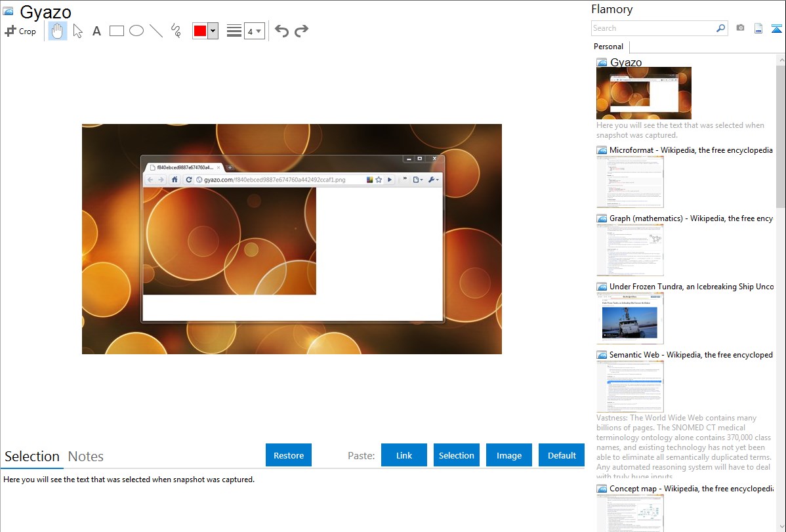Pick the rectangle shape tool
The image size is (786, 532).
116,31
